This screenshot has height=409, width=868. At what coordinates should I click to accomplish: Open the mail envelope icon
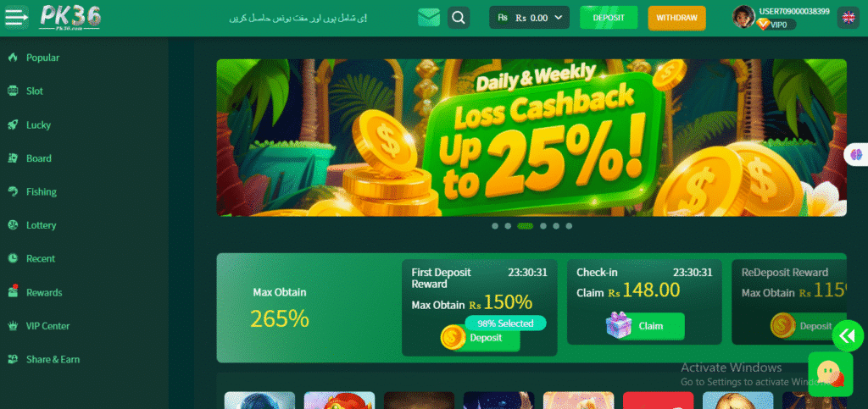429,18
